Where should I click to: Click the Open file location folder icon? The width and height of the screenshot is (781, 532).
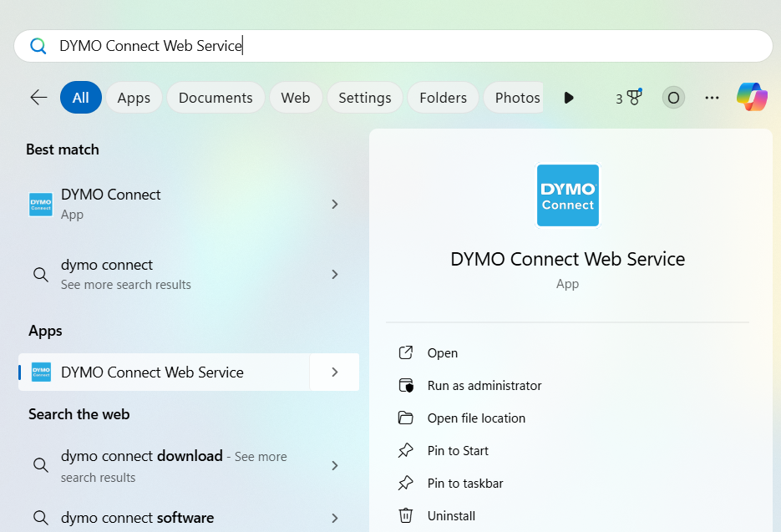(x=406, y=418)
